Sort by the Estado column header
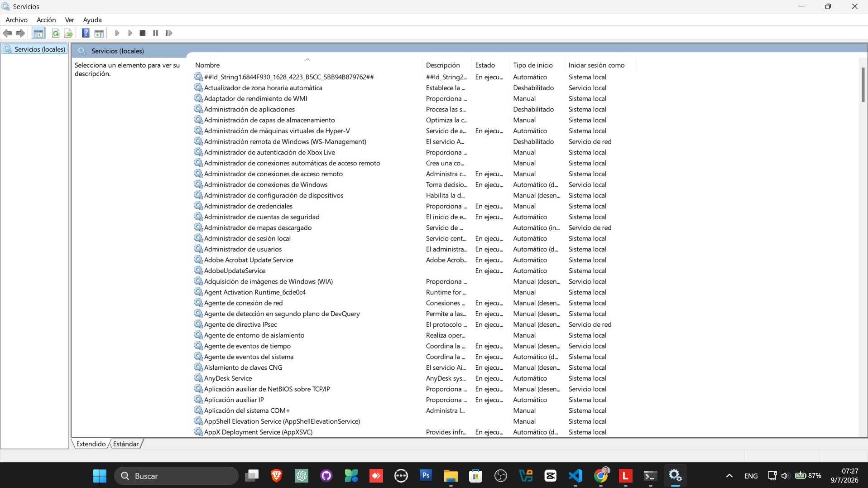Screen dimensions: 868x488 pos(490,65)
